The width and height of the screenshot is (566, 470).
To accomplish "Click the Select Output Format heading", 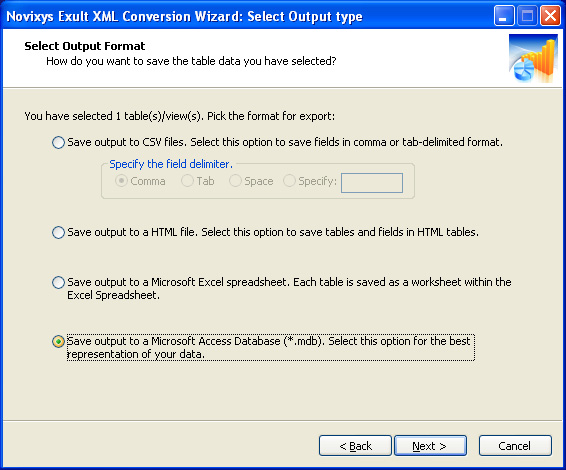I will pos(85,46).
